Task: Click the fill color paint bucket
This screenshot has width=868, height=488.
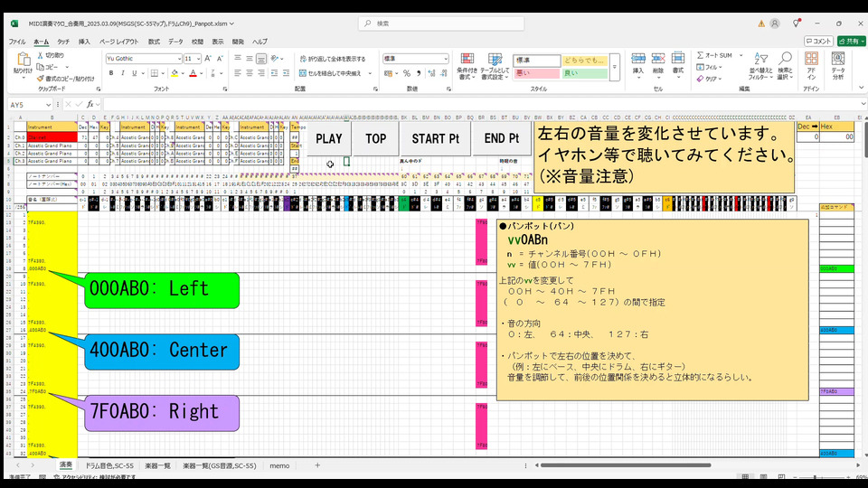Action: [x=175, y=73]
